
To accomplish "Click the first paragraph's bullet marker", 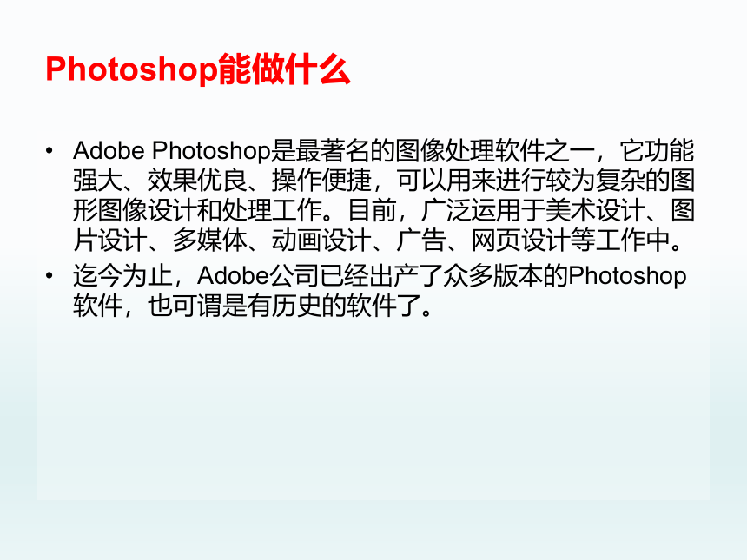I will click(49, 151).
